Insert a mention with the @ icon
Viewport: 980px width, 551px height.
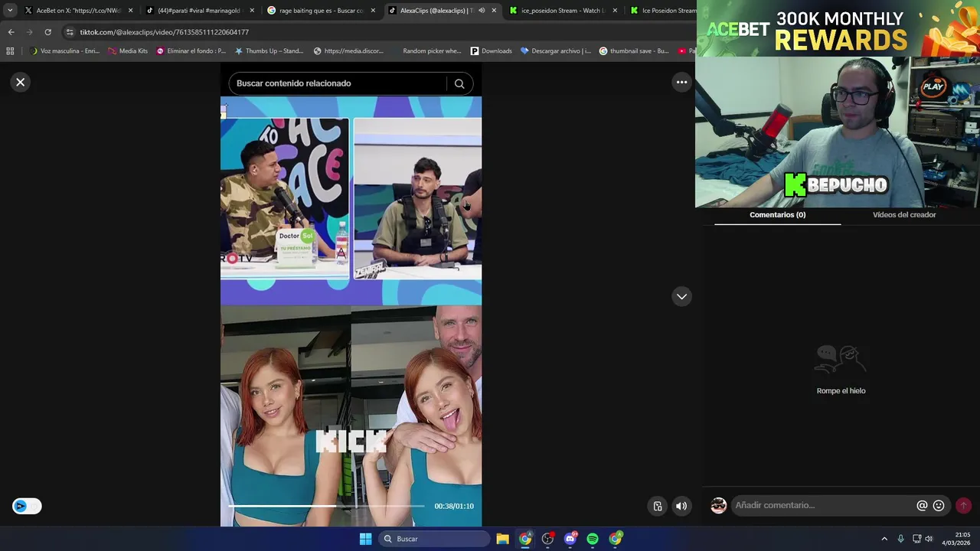coord(922,505)
